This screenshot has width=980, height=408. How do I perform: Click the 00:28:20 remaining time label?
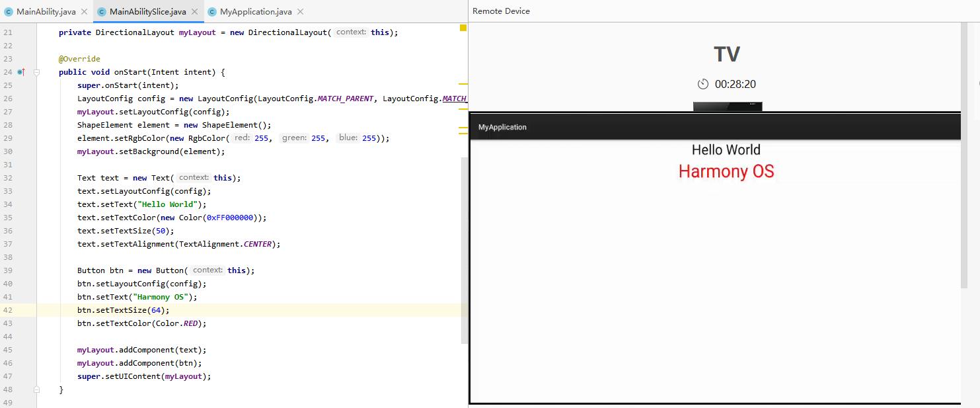tap(735, 84)
